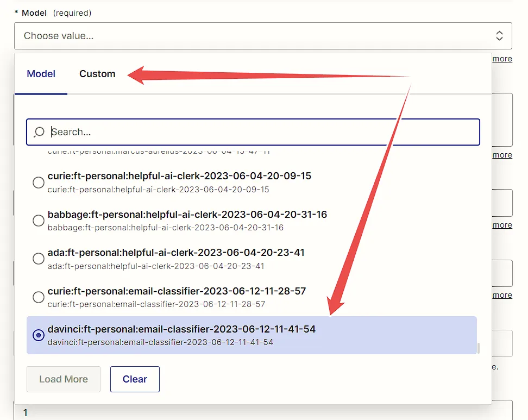528x420 pixels.
Task: Select davinci email-classifier radio button
Action: pyautogui.click(x=39, y=335)
